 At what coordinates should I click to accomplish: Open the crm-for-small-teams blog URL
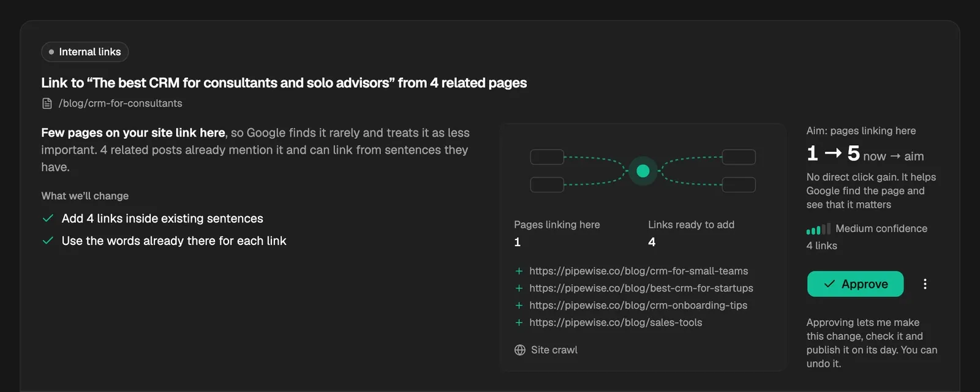tap(638, 271)
